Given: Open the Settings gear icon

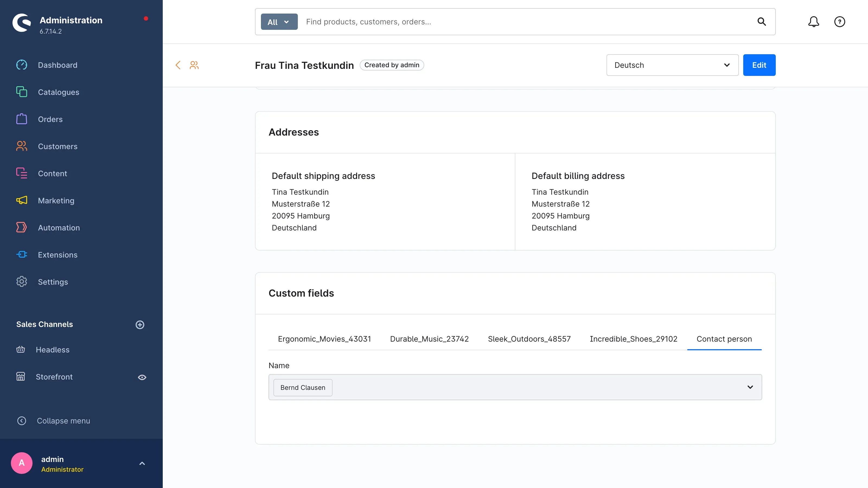Looking at the screenshot, I should click(22, 282).
